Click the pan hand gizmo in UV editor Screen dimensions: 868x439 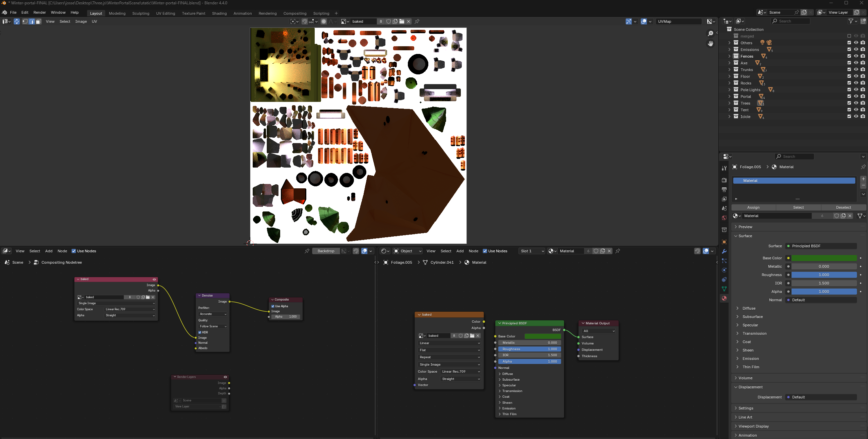pyautogui.click(x=710, y=44)
